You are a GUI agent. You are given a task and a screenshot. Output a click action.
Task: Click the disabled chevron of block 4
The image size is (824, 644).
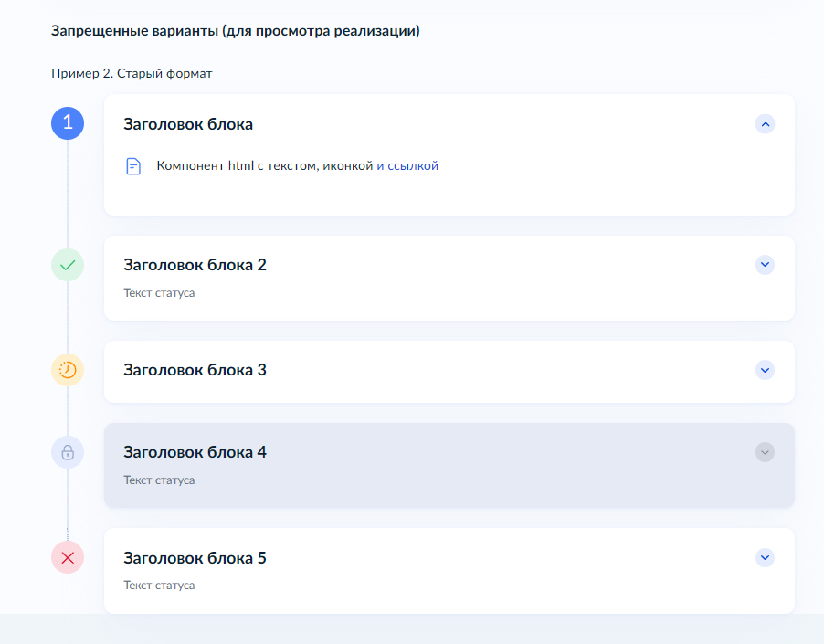pos(766,452)
